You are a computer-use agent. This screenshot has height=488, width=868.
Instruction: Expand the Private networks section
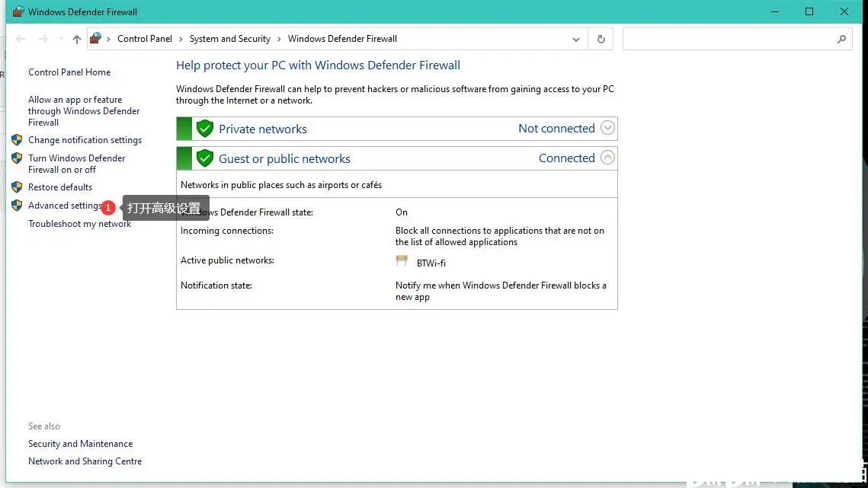[607, 128]
